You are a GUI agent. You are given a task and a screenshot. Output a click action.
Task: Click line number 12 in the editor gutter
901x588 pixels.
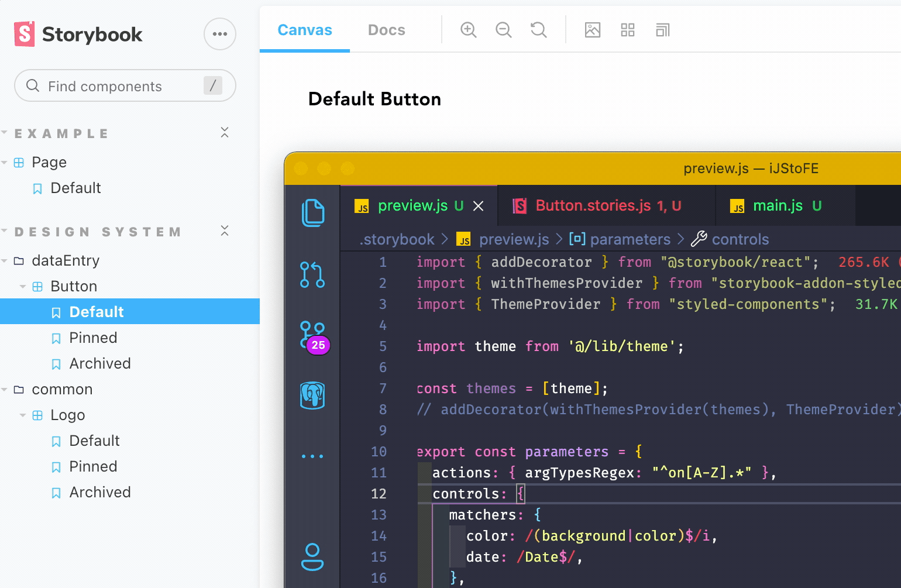[379, 494]
